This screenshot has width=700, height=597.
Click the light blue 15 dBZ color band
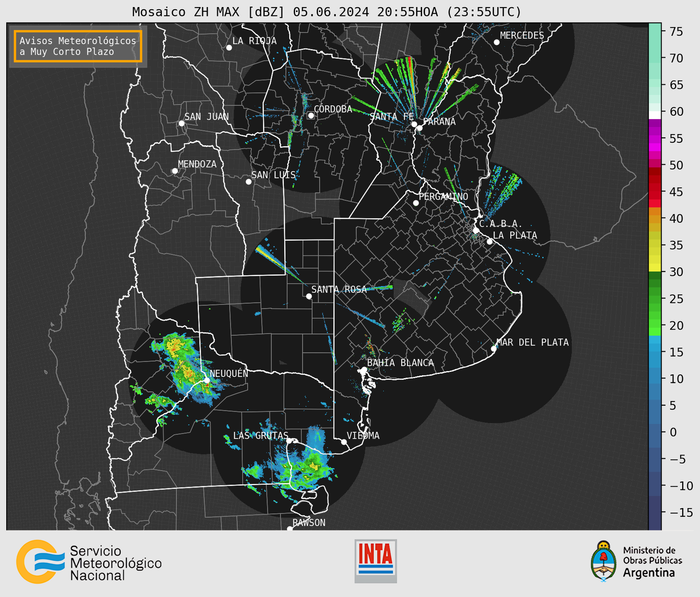tap(655, 352)
